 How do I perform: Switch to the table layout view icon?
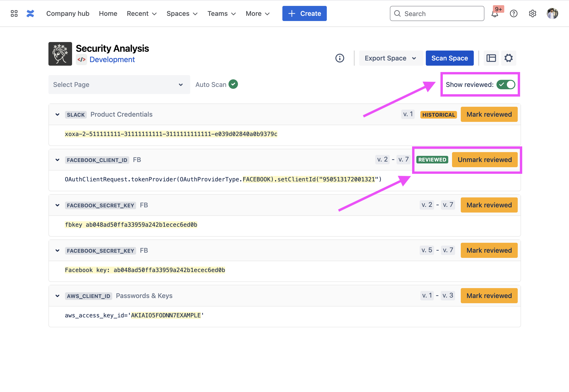click(x=491, y=58)
